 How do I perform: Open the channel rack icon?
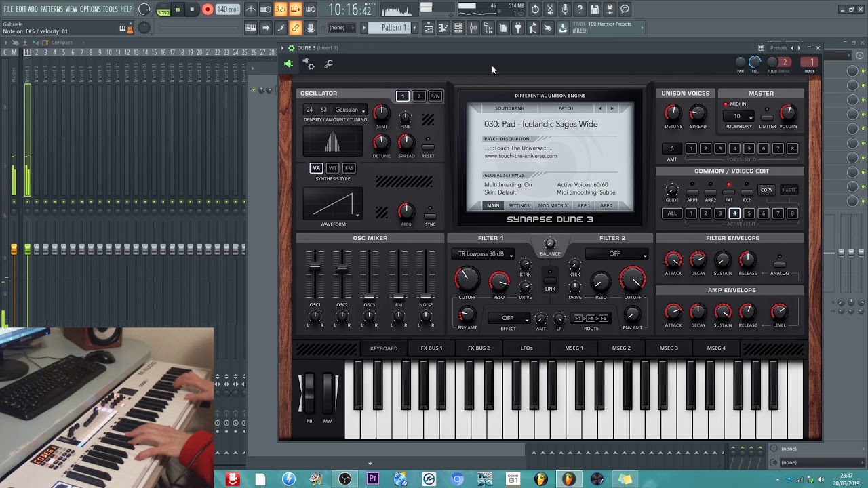pos(458,28)
